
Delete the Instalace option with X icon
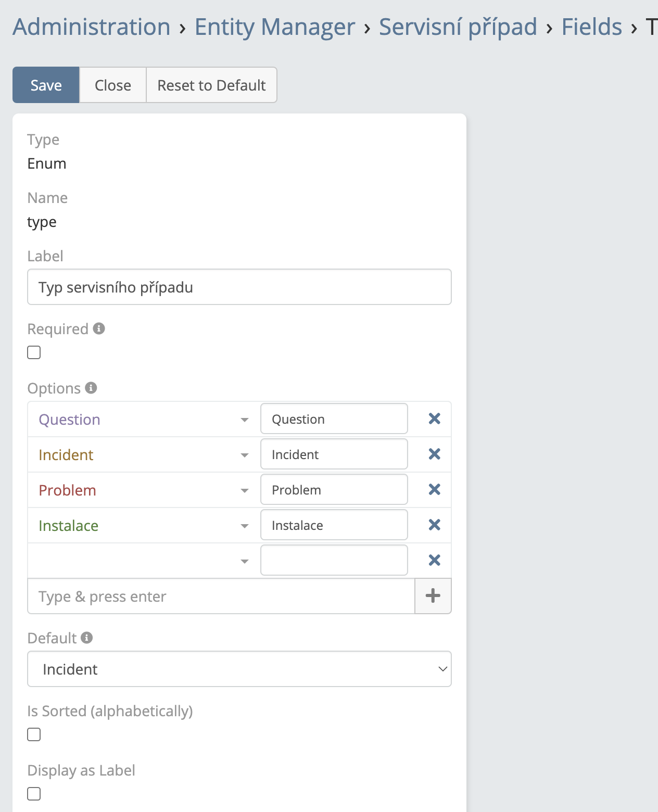[434, 525]
